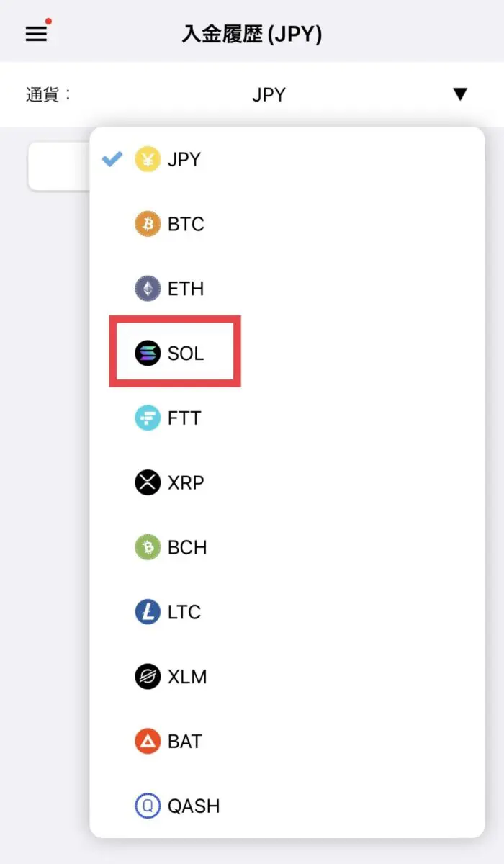Click the red BAT triangle icon
This screenshot has height=864, width=504.
(148, 741)
